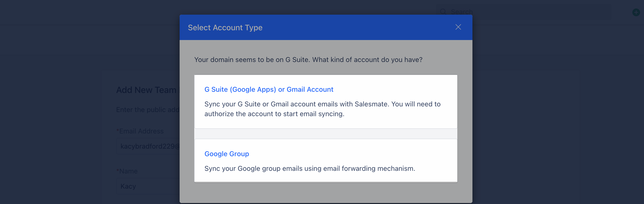Click the Email Address field label

140,131
